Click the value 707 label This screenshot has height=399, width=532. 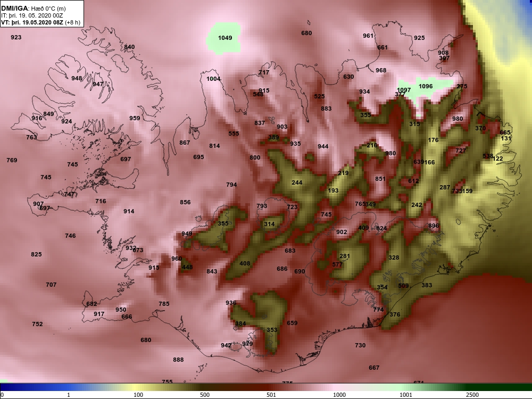51,285
